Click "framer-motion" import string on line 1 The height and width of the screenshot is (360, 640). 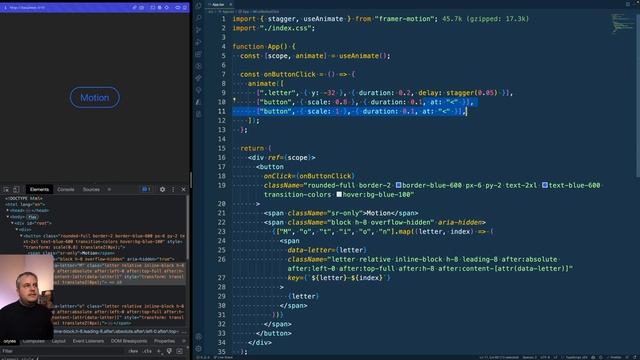coord(405,19)
